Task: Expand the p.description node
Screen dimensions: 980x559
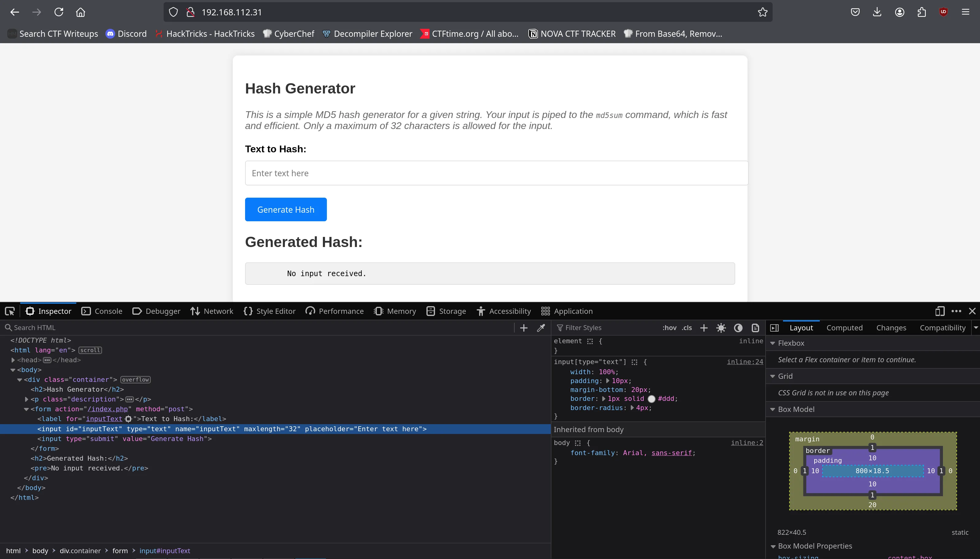Action: (26, 399)
